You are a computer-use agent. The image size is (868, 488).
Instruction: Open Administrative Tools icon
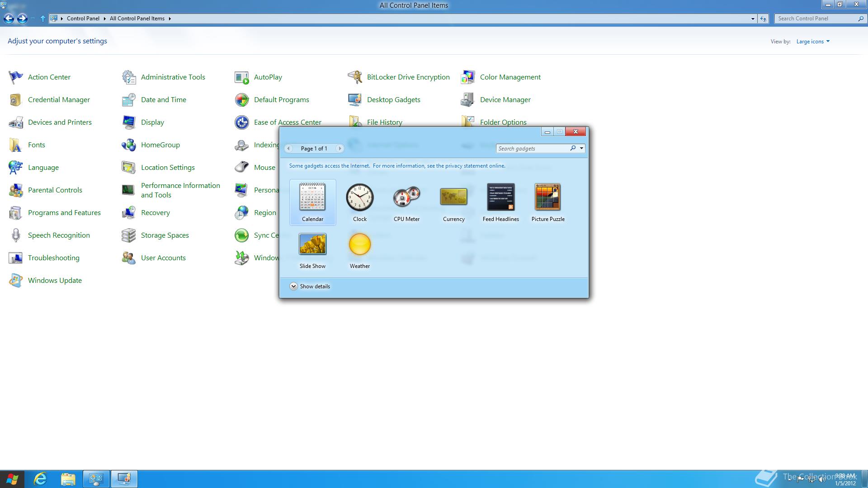click(129, 77)
